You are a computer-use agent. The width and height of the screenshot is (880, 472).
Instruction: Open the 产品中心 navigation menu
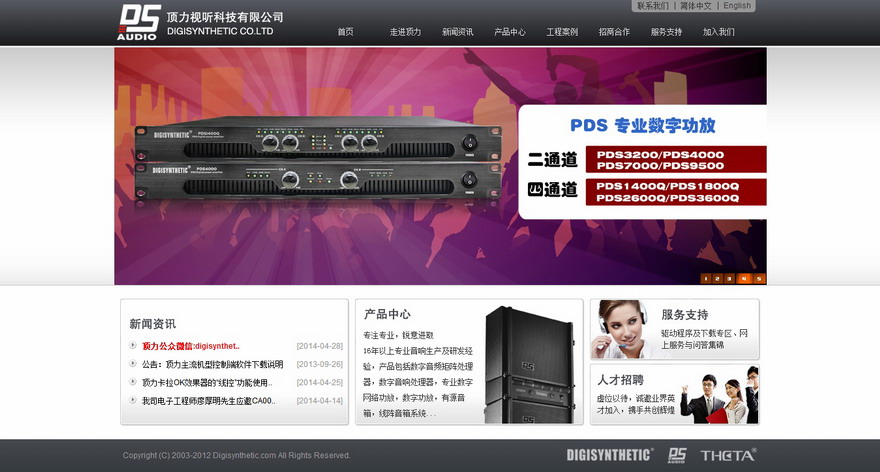(510, 32)
